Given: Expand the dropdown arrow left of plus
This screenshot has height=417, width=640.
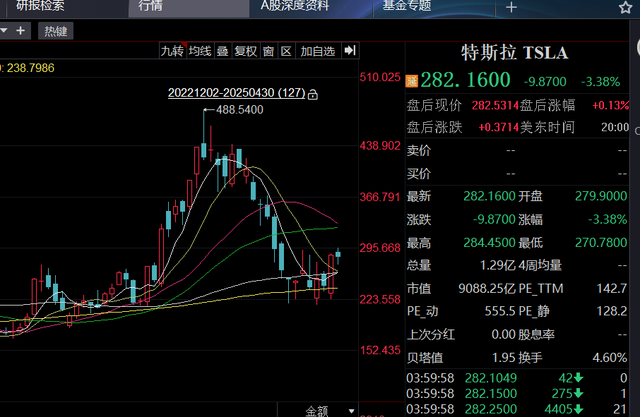Looking at the screenshot, I should pos(4,31).
